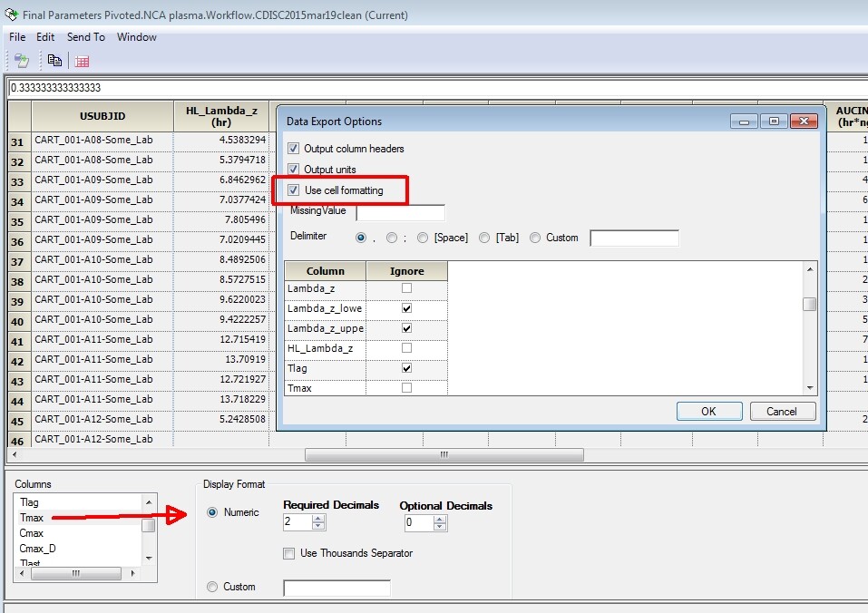This screenshot has width=868, height=613.
Task: Click the table's horizontal scrollbar thumb
Action: pos(444,454)
